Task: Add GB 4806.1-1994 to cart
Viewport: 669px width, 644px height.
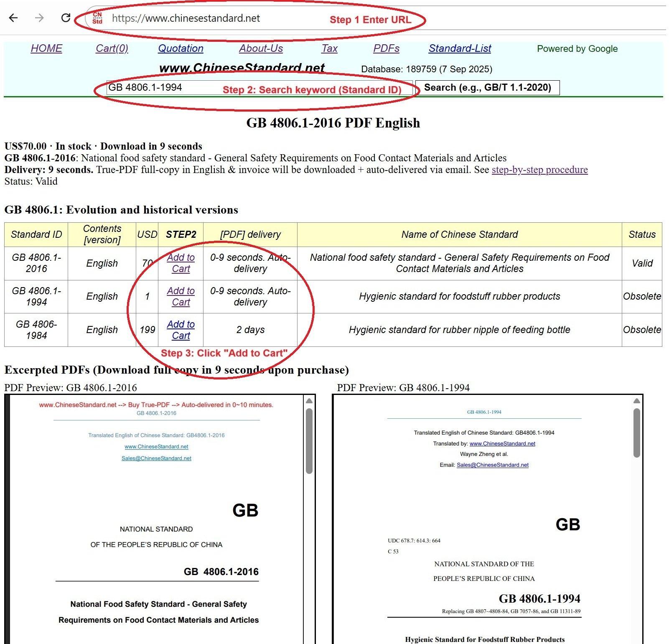Action: click(181, 296)
